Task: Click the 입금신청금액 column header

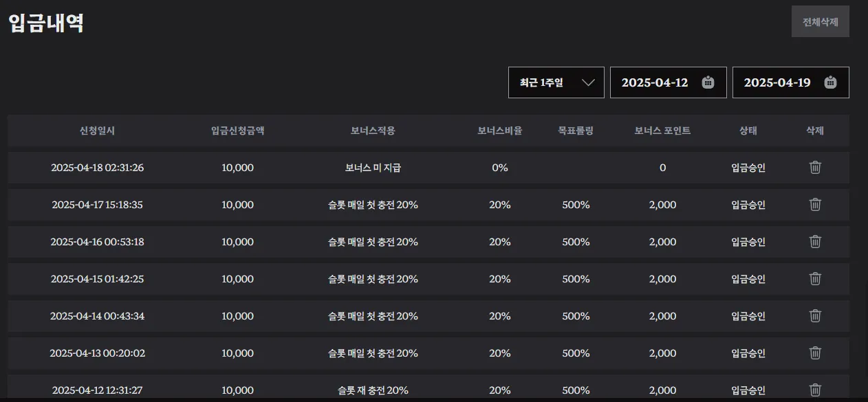Action: tap(238, 131)
